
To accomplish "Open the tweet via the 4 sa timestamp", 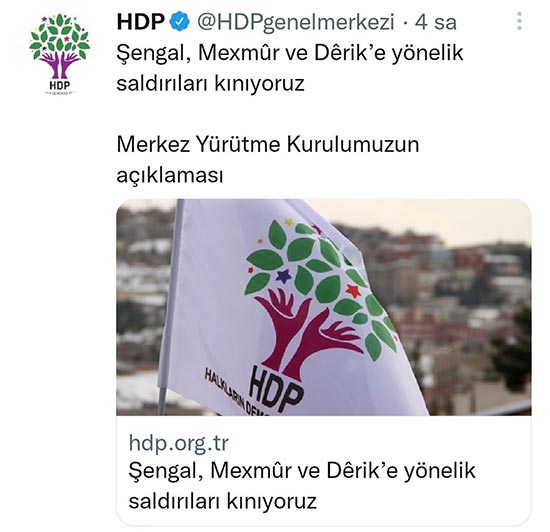I will click(436, 22).
